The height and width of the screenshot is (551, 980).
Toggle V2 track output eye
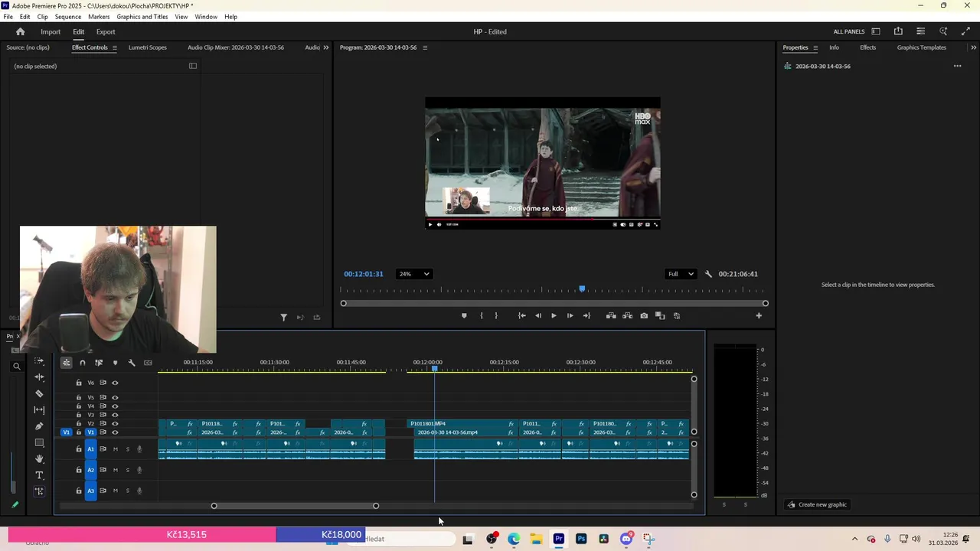tap(115, 423)
